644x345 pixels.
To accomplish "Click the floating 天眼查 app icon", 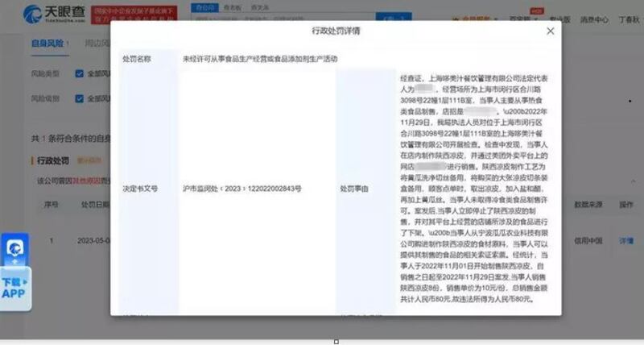I will coord(14,249).
